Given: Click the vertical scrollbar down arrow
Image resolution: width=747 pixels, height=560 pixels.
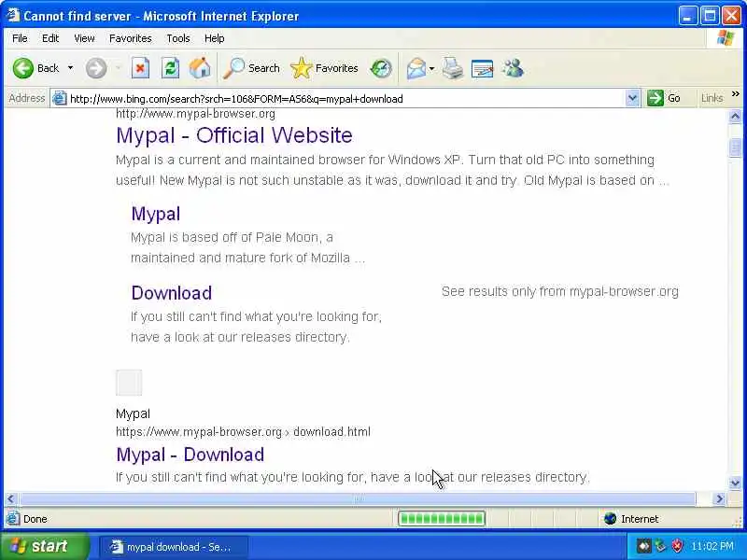Looking at the screenshot, I should pyautogui.click(x=735, y=483).
